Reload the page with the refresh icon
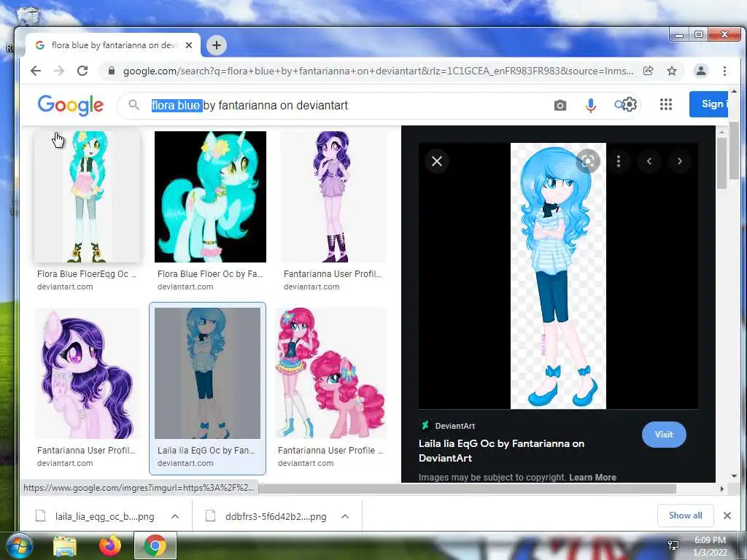 point(82,71)
